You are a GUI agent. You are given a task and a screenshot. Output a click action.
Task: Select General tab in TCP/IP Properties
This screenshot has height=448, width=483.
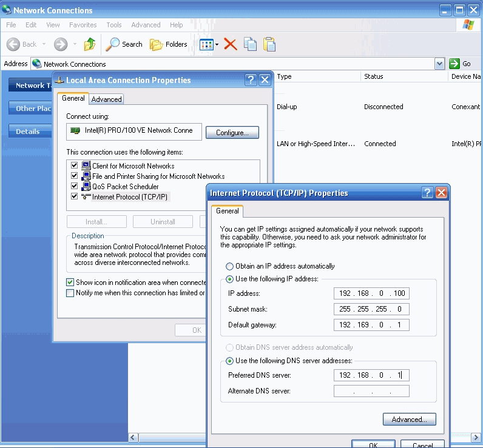click(228, 211)
